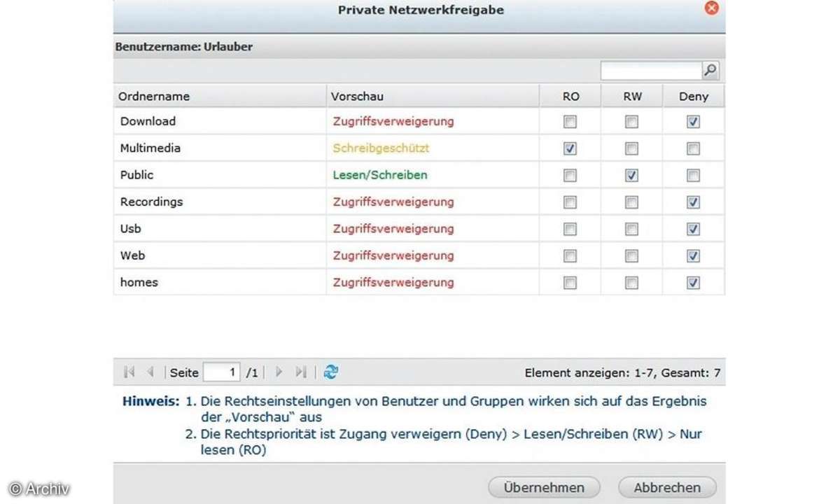
Task: Go to previous page arrow
Action: click(x=150, y=372)
